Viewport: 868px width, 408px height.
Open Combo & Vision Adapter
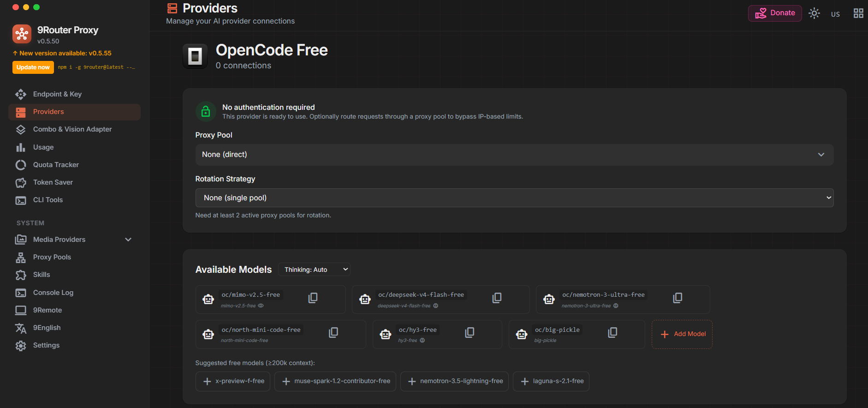[74, 129]
